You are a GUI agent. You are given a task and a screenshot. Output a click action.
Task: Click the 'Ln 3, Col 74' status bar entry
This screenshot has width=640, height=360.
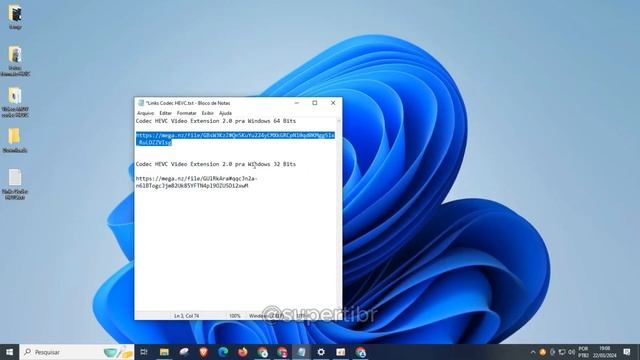187,316
